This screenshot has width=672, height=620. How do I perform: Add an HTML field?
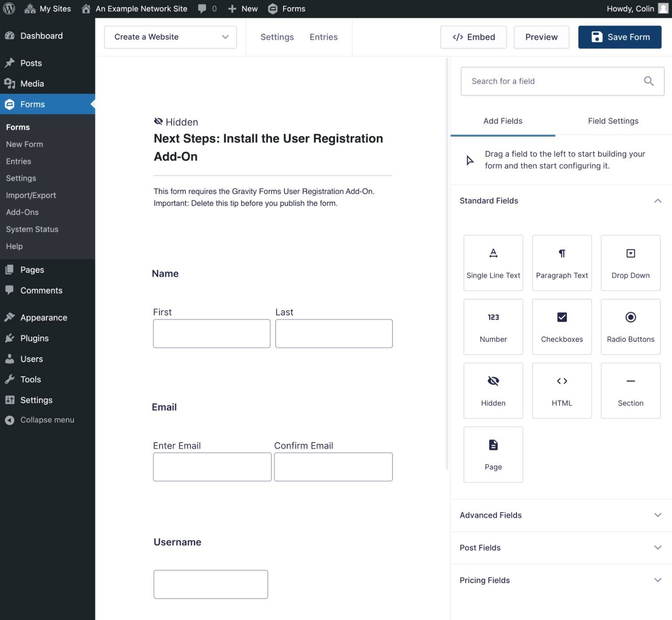coord(562,391)
